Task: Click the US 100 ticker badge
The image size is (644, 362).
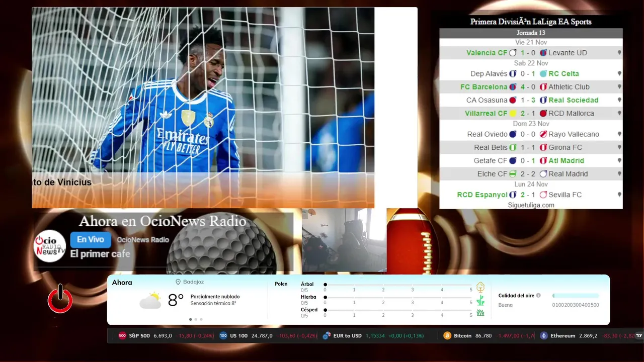Action: [223, 336]
